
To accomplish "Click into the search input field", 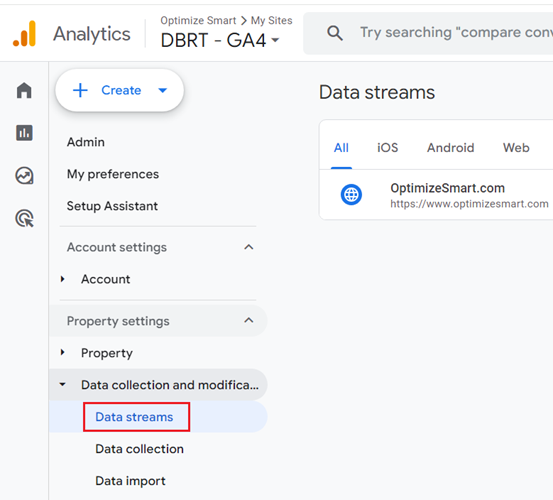I will tap(456, 33).
